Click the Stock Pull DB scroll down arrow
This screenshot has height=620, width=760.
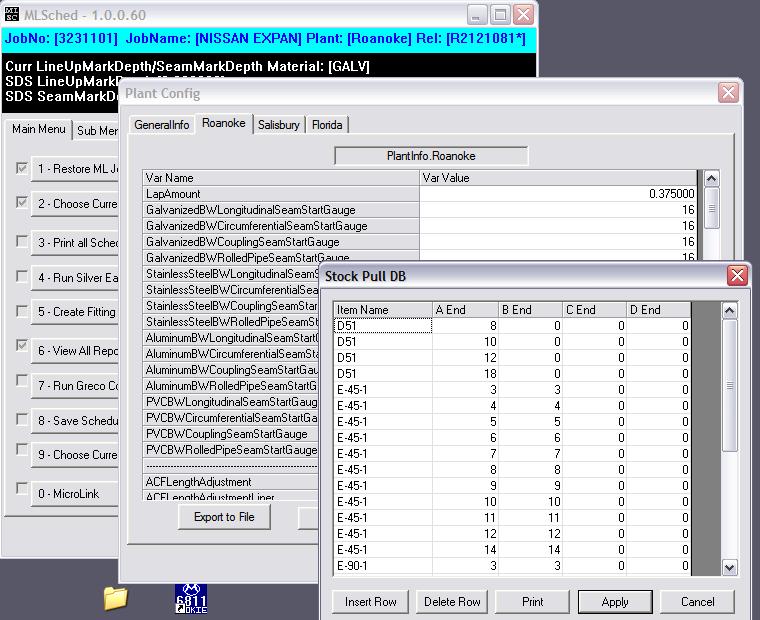pos(730,567)
